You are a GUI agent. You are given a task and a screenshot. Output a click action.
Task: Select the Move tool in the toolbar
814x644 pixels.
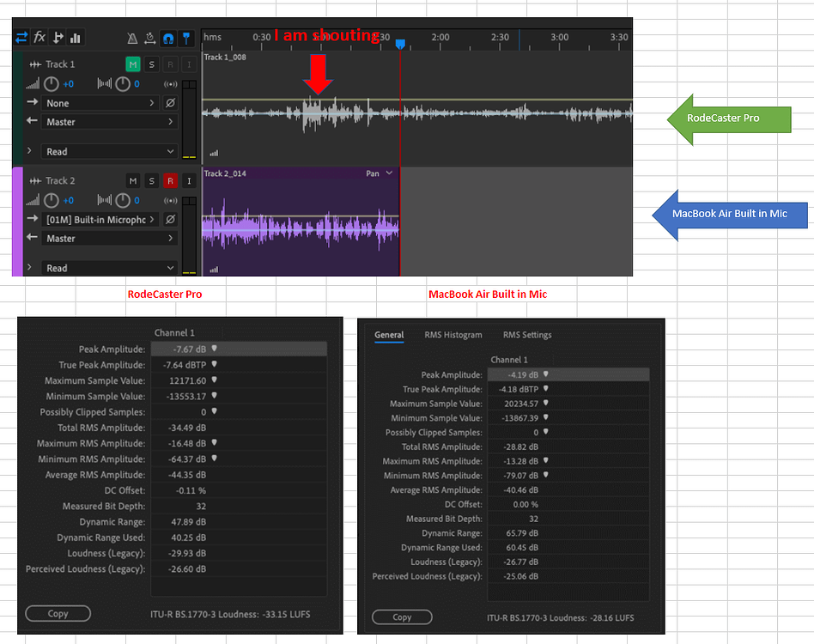pyautogui.click(x=23, y=38)
